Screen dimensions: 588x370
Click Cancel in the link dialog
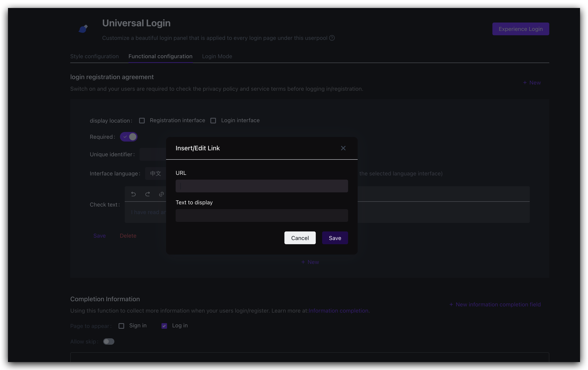300,238
